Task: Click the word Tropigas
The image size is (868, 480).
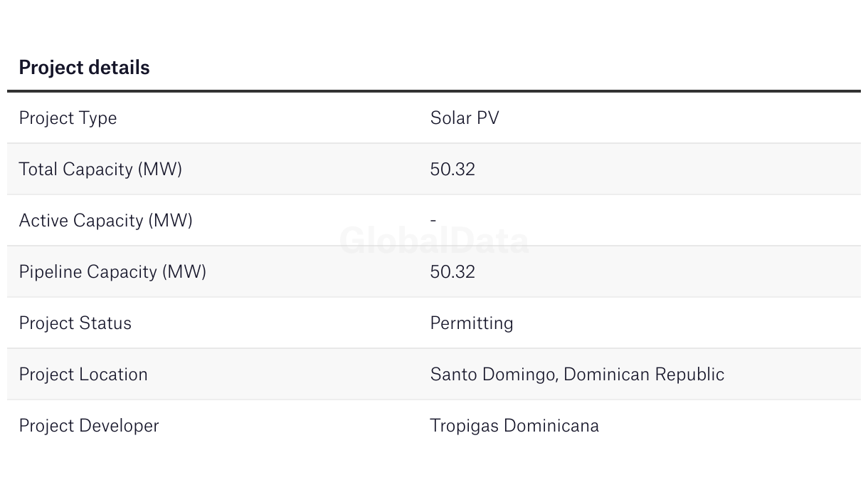Action: pos(464,426)
